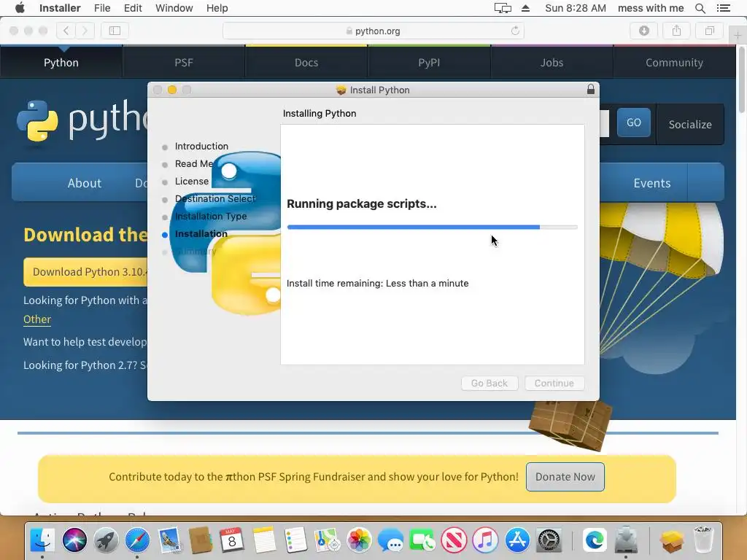Open FaceTime icon in dock
The image size is (747, 560).
pos(422,540)
